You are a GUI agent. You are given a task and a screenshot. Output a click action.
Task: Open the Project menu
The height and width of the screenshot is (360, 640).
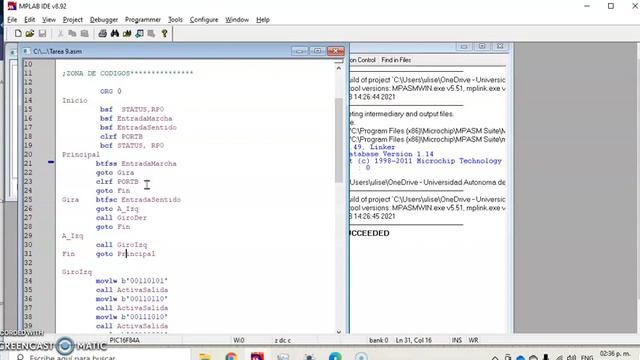(73, 20)
